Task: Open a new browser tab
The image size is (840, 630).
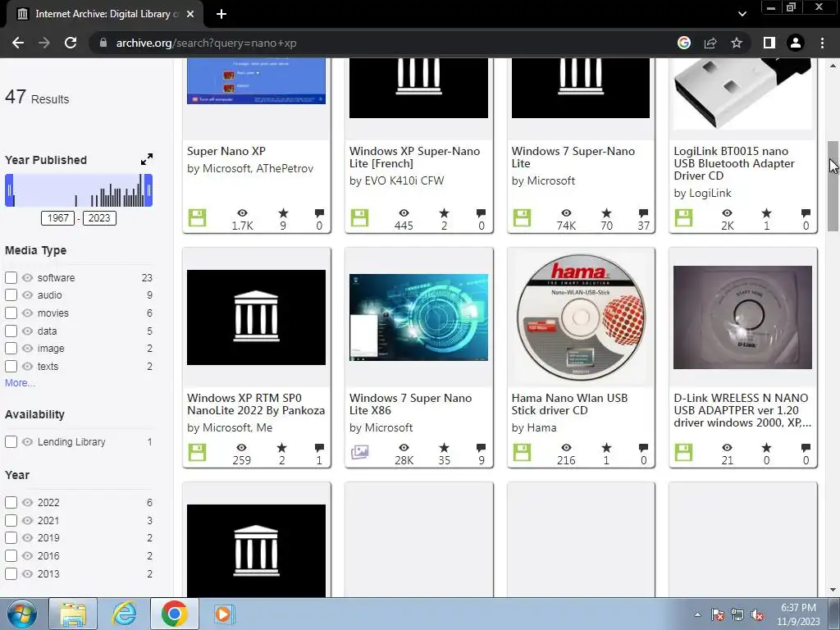Action: click(221, 15)
